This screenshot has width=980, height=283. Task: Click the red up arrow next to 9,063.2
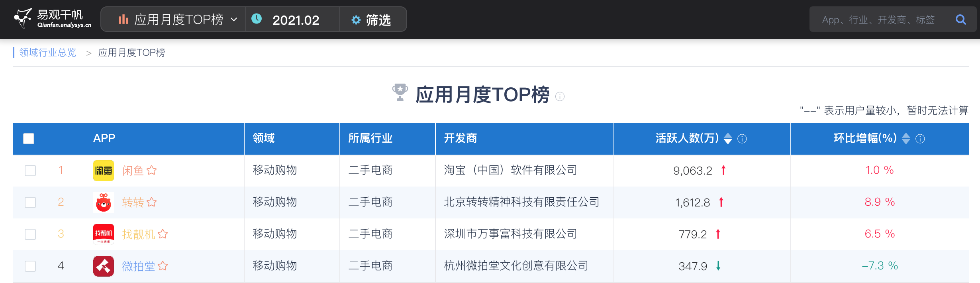click(x=723, y=170)
